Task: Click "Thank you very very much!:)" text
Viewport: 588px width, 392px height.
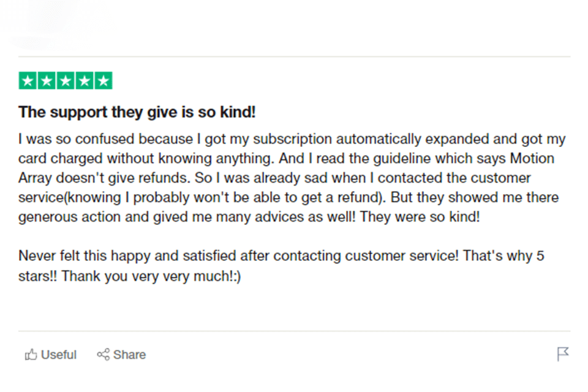Action: point(152,276)
